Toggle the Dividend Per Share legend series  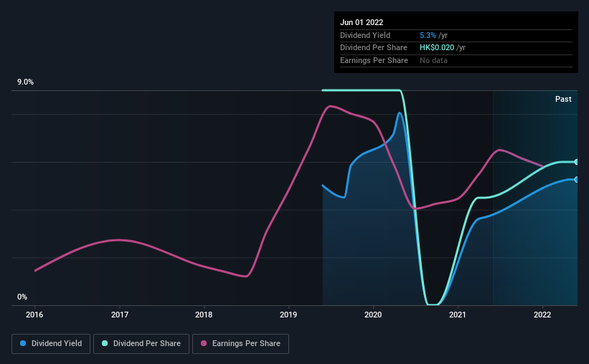click(146, 344)
